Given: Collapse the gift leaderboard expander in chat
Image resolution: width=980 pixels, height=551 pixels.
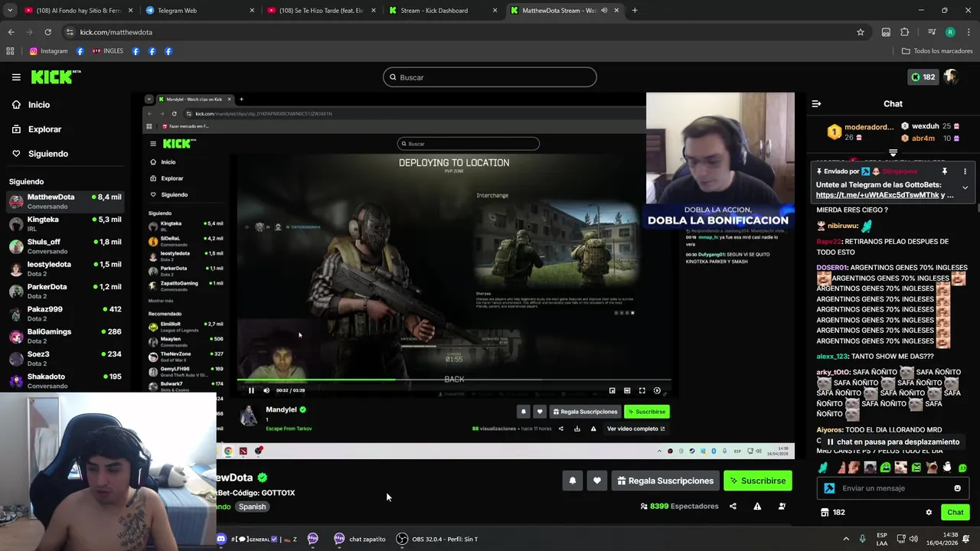Looking at the screenshot, I should pos(893,153).
